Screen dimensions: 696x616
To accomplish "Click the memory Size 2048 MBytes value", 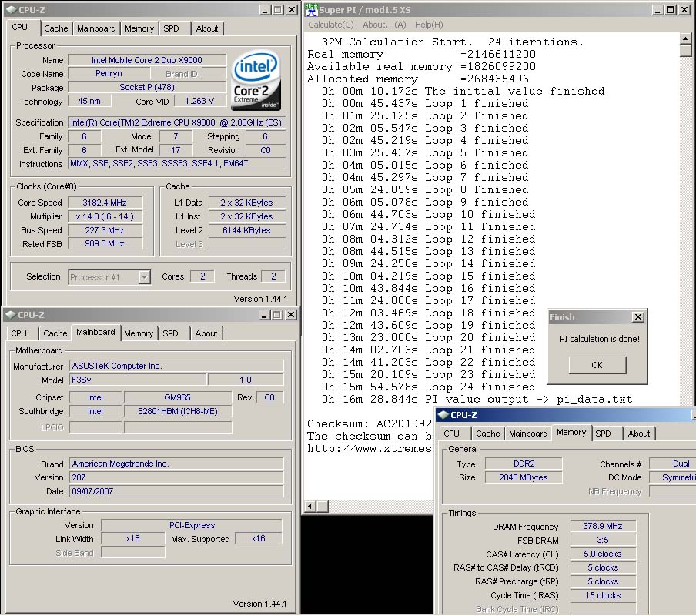I will tap(524, 477).
